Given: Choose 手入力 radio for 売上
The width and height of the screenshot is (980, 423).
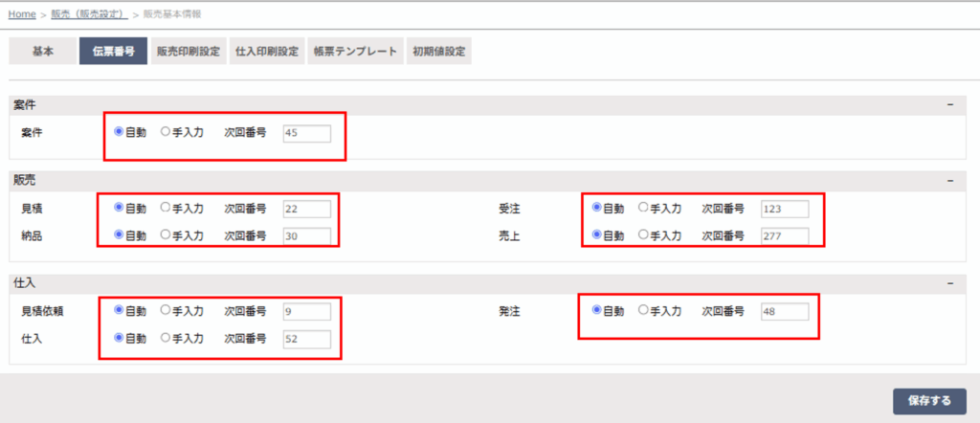Looking at the screenshot, I should [642, 234].
